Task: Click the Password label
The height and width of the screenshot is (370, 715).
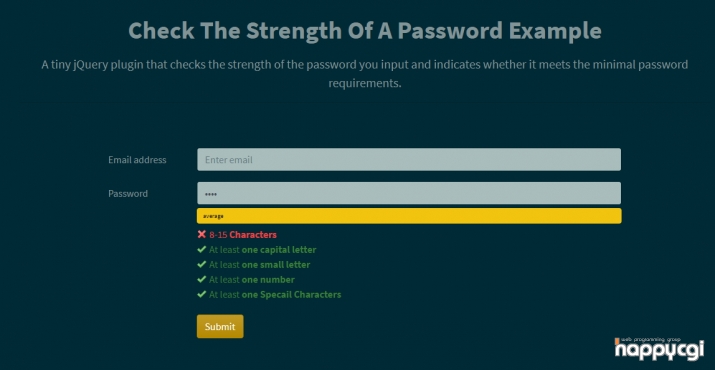Action: click(x=128, y=194)
